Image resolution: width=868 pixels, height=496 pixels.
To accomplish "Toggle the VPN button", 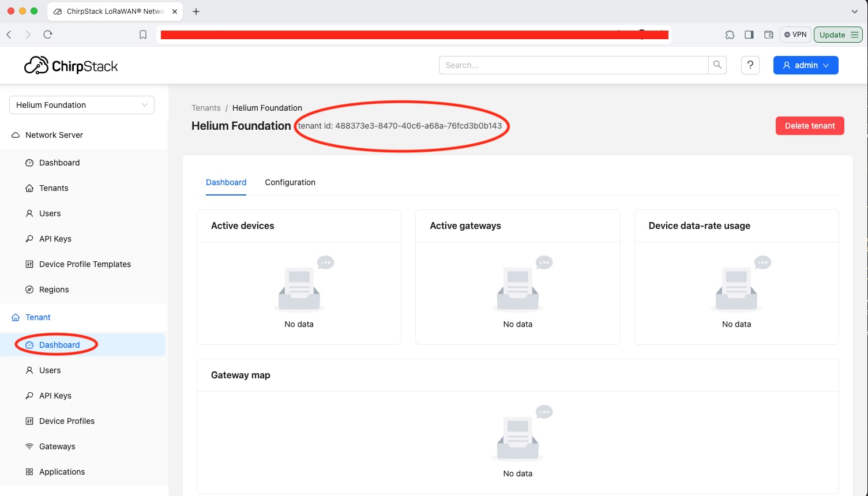I will click(795, 35).
